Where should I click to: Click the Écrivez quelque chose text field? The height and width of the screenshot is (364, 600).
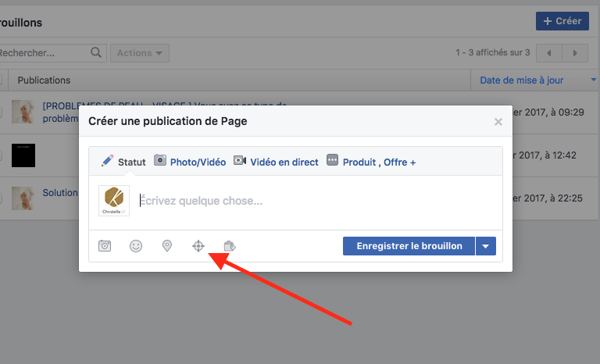(312, 201)
